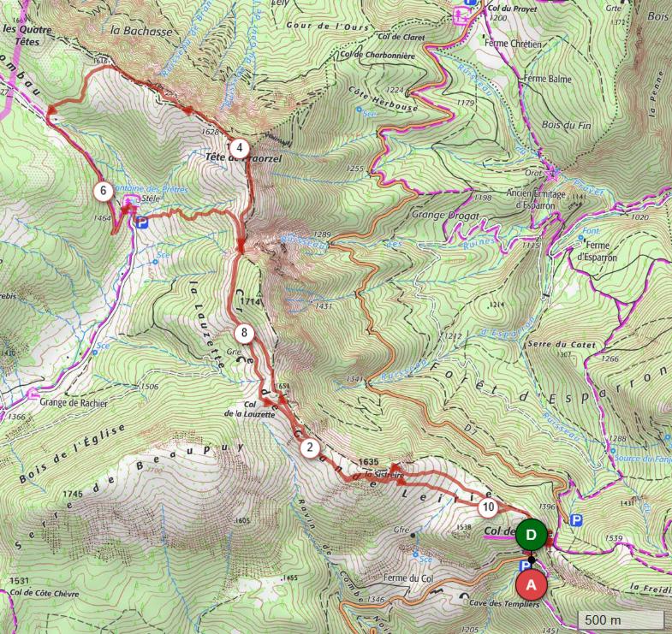Image resolution: width=672 pixels, height=634 pixels.
Task: Click the Ferme d'Esparron label
Action: [x=597, y=251]
